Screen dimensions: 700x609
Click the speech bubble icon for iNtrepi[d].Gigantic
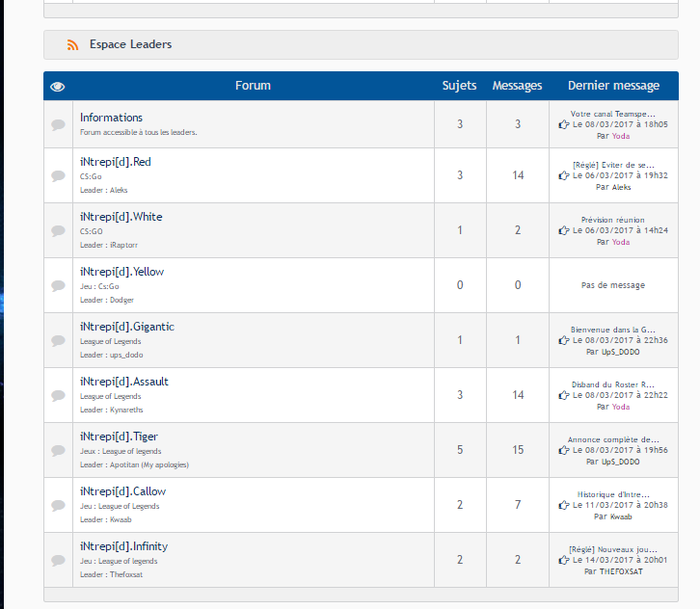tap(58, 341)
